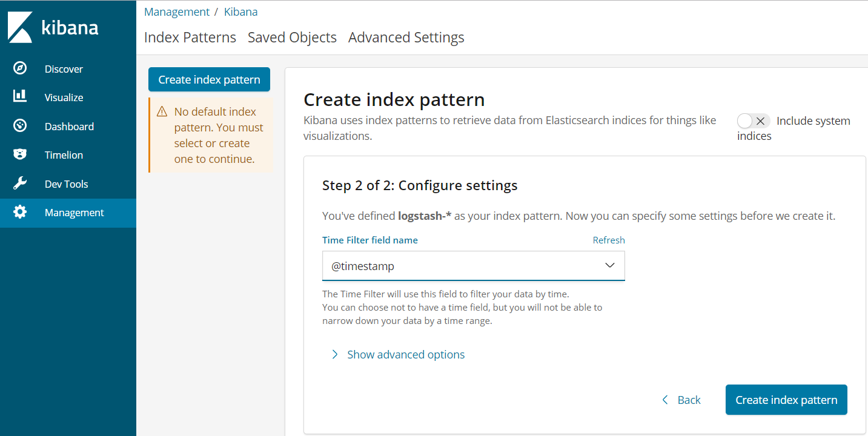Click the Back chevron arrow
The height and width of the screenshot is (436, 868).
(665, 400)
